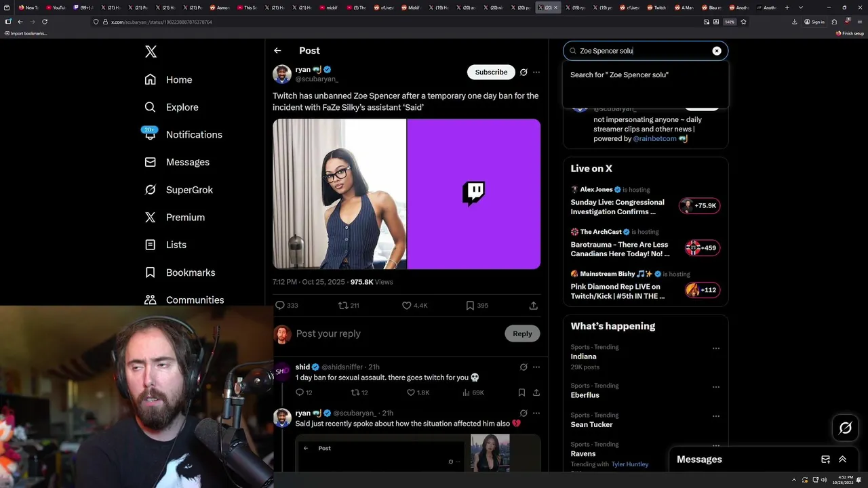Image resolution: width=868 pixels, height=488 pixels.
Task: Open Zoe Spencer photo in post
Action: pyautogui.click(x=339, y=194)
